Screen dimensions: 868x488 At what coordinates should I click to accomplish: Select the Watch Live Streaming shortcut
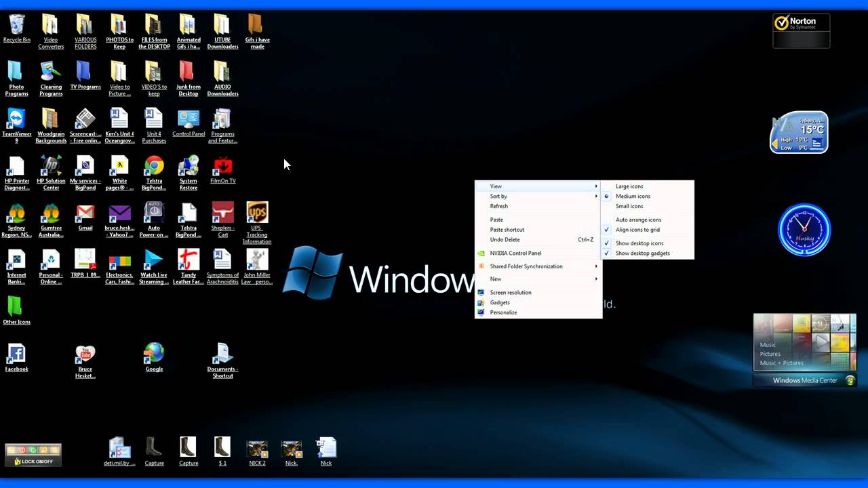[154, 266]
